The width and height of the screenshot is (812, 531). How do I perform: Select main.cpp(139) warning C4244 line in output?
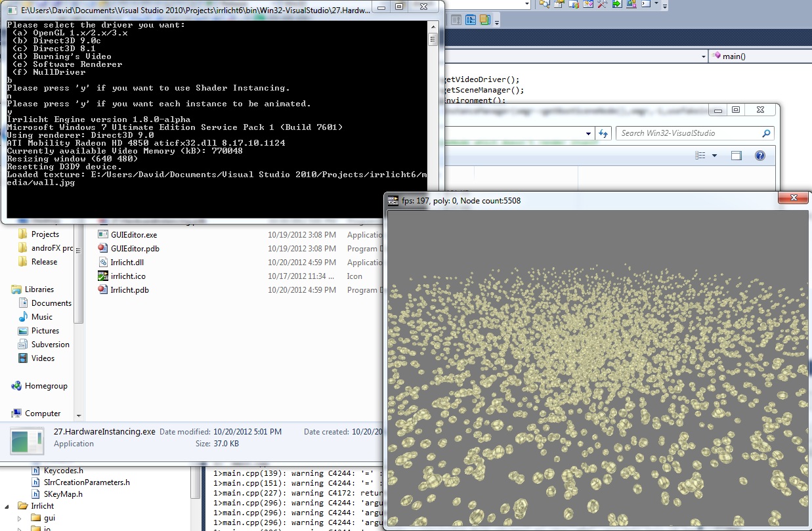point(299,473)
